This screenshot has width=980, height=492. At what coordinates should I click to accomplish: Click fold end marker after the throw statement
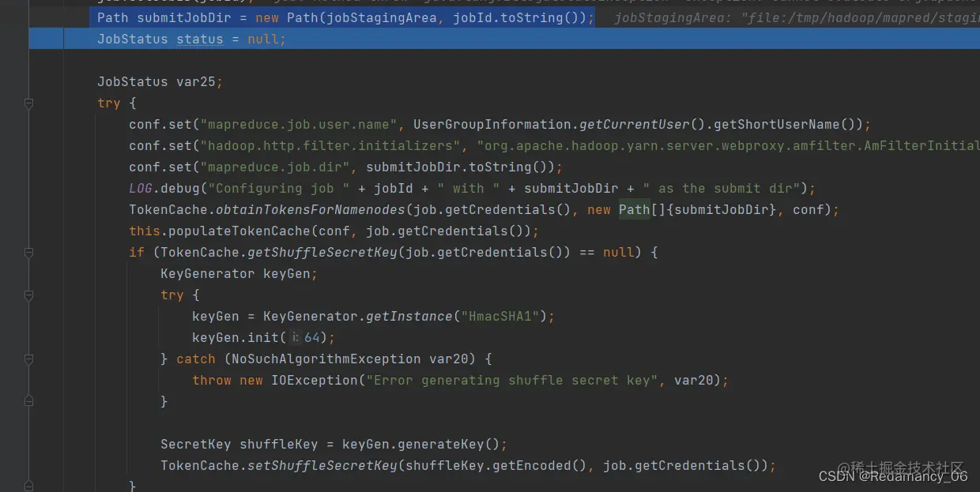pyautogui.click(x=29, y=401)
